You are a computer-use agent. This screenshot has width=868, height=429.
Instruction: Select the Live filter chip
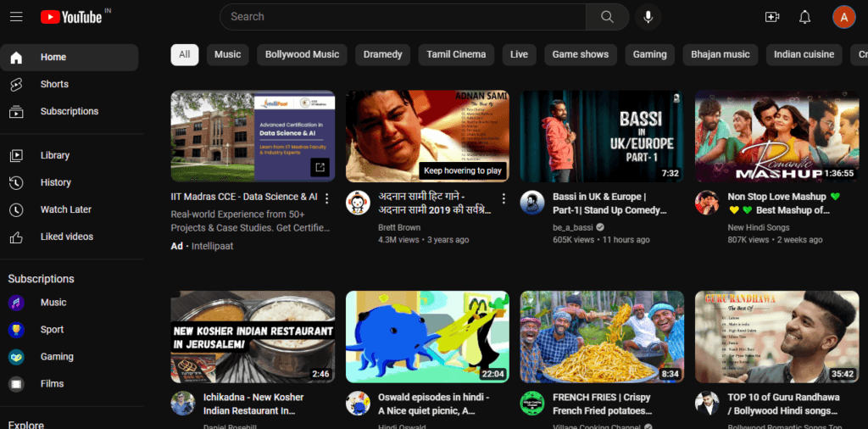pos(520,55)
